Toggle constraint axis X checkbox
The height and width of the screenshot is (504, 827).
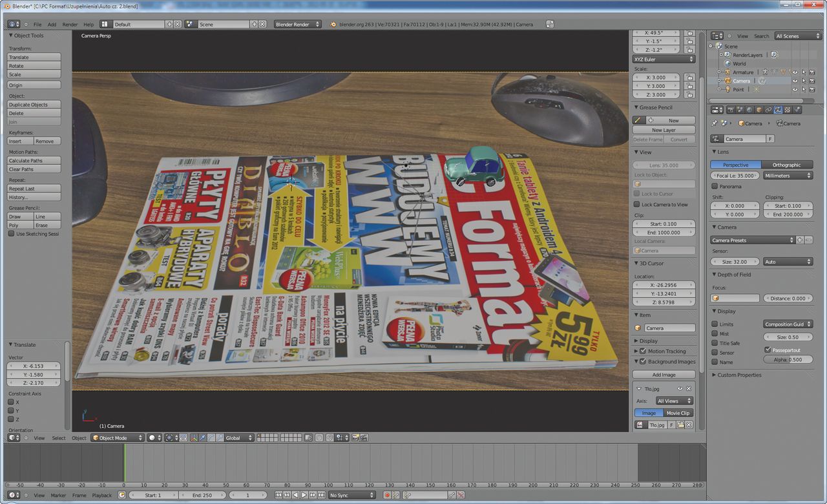coord(11,402)
